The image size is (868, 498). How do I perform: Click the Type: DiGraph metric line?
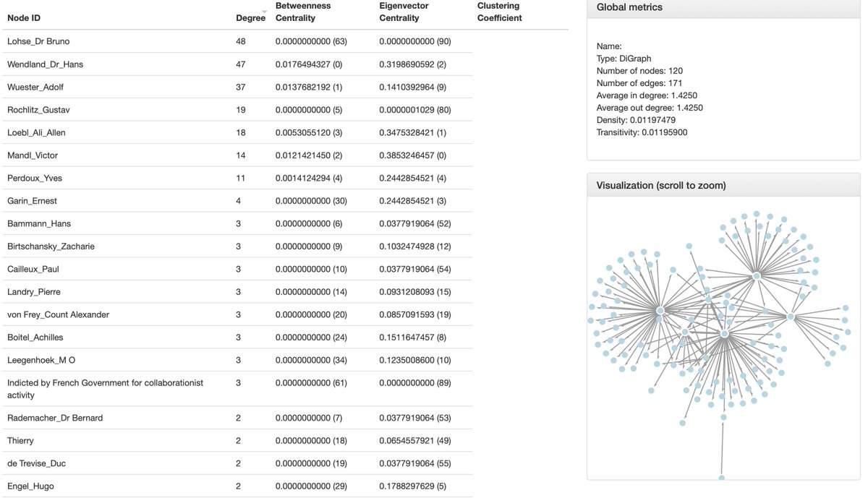tap(624, 59)
